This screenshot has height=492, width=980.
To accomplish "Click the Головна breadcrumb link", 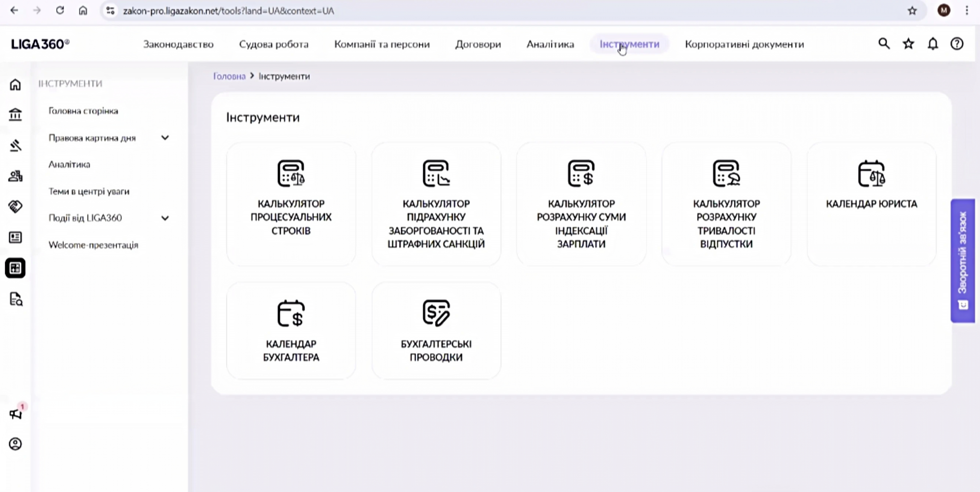I will click(229, 76).
